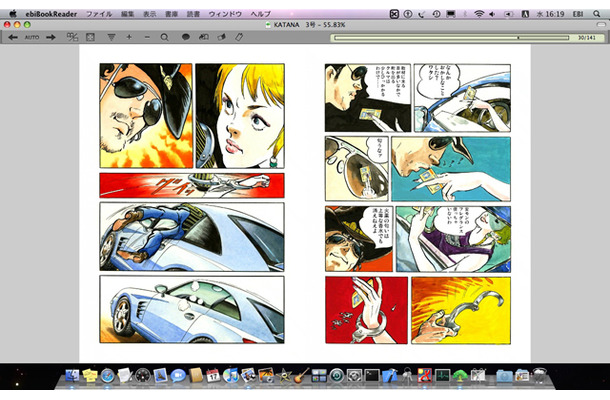Open the 書庫 menu
The height and width of the screenshot is (400, 610).
pos(172,14)
